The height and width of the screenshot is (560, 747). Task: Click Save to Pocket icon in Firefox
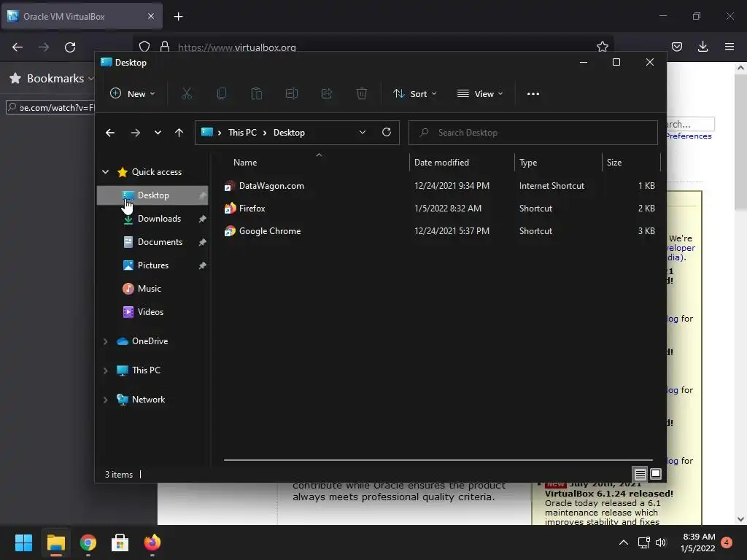pos(676,47)
